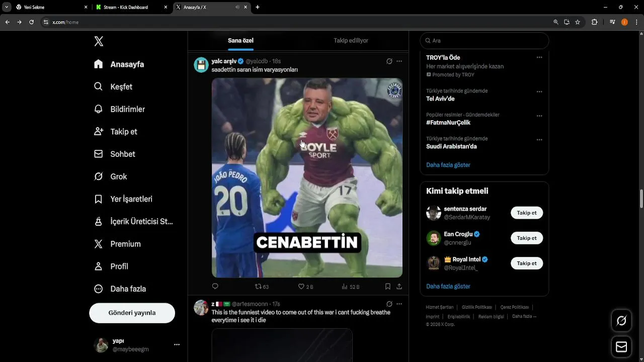Open account menu dots next to yapı

pos(177,345)
